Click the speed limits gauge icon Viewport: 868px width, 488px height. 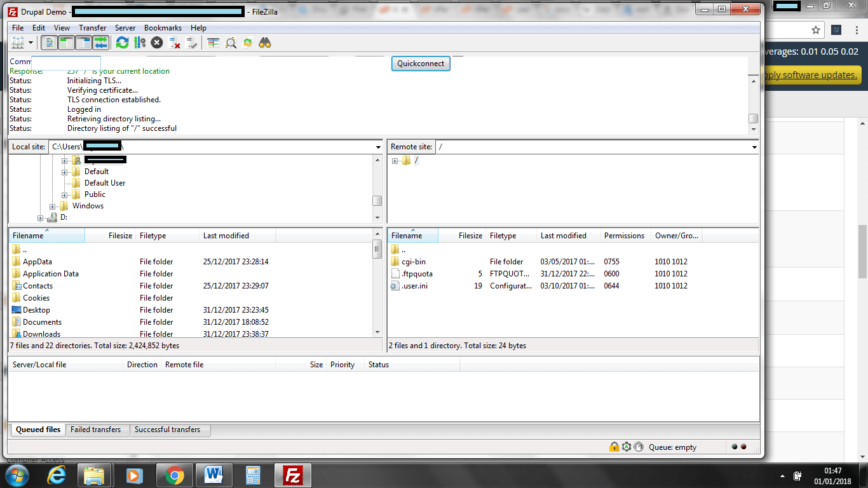639,447
